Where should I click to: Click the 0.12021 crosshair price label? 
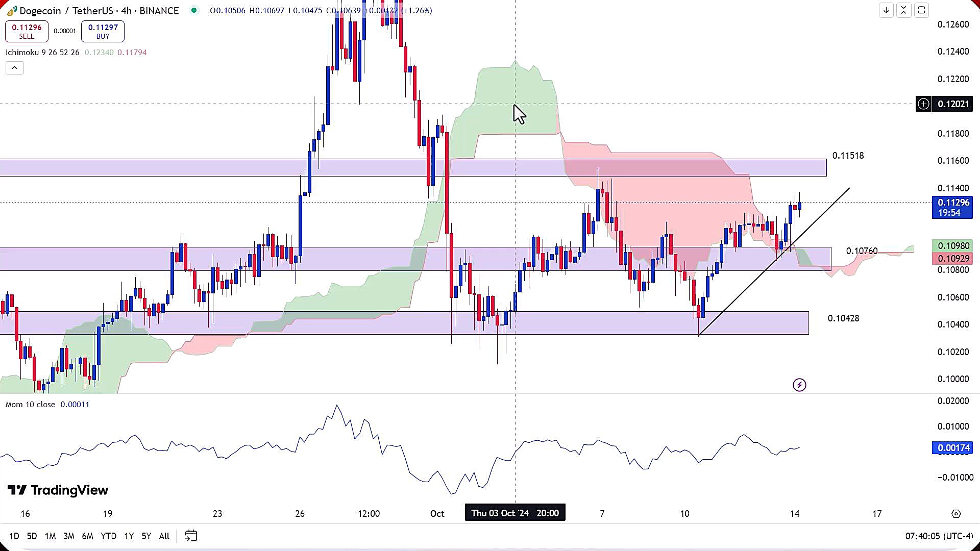952,104
